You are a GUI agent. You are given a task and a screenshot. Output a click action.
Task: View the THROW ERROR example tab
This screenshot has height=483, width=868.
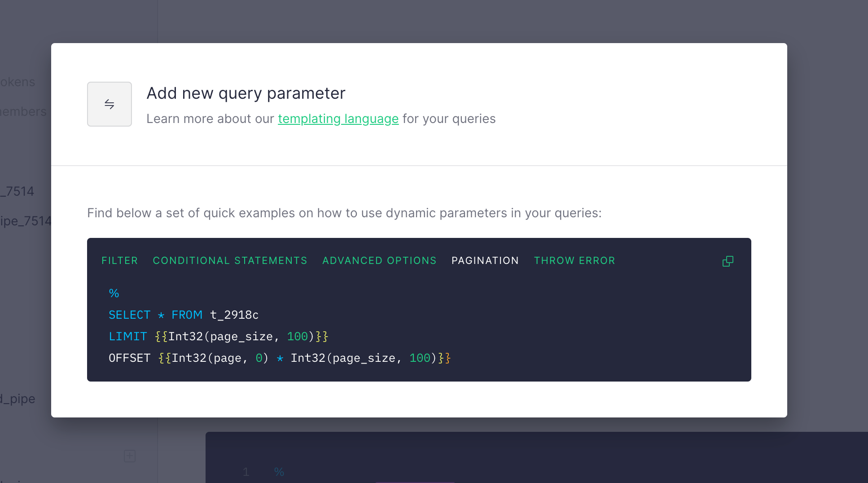574,261
